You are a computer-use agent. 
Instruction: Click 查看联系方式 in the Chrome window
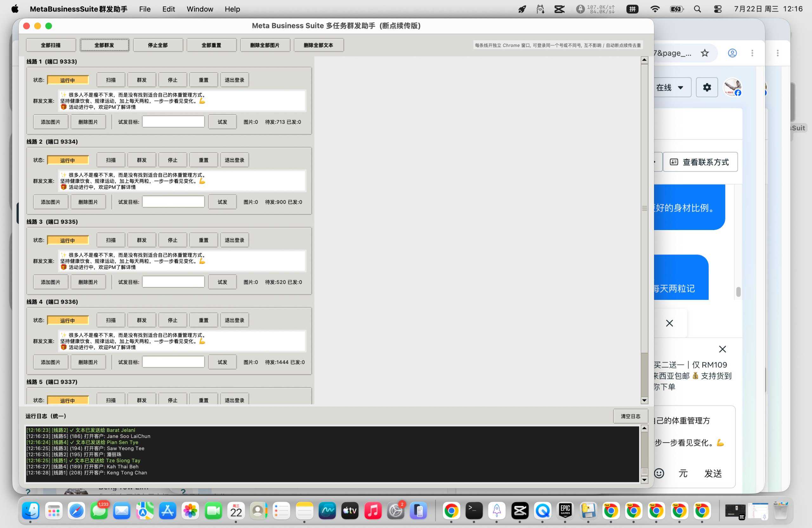700,162
